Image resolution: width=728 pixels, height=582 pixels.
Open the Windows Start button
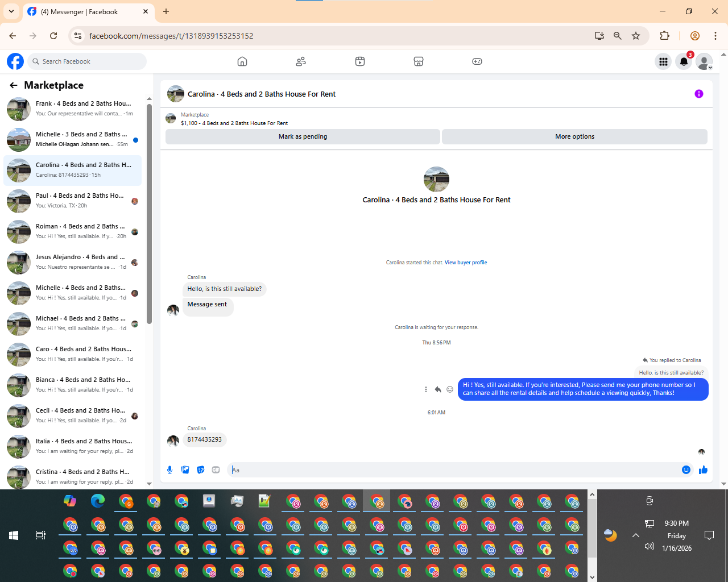click(x=14, y=535)
